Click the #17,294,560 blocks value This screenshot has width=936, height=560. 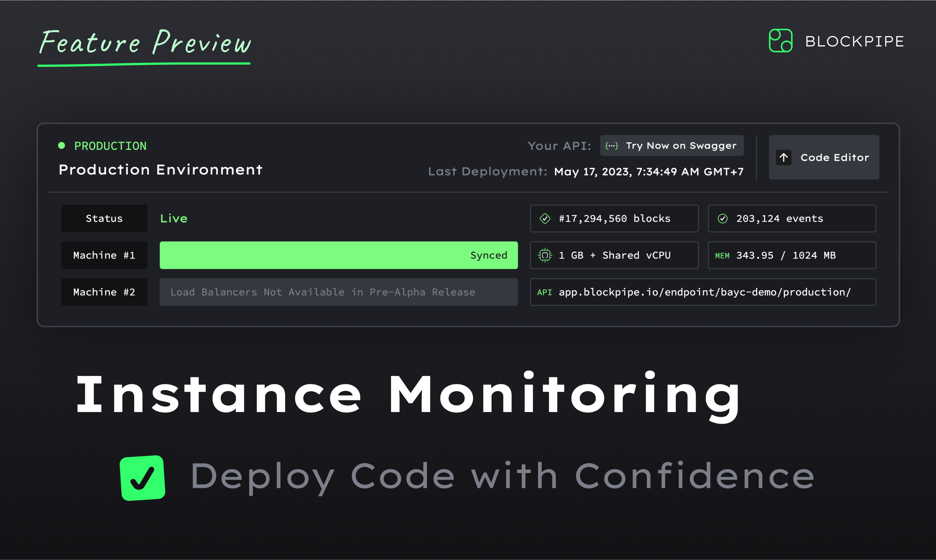(615, 218)
